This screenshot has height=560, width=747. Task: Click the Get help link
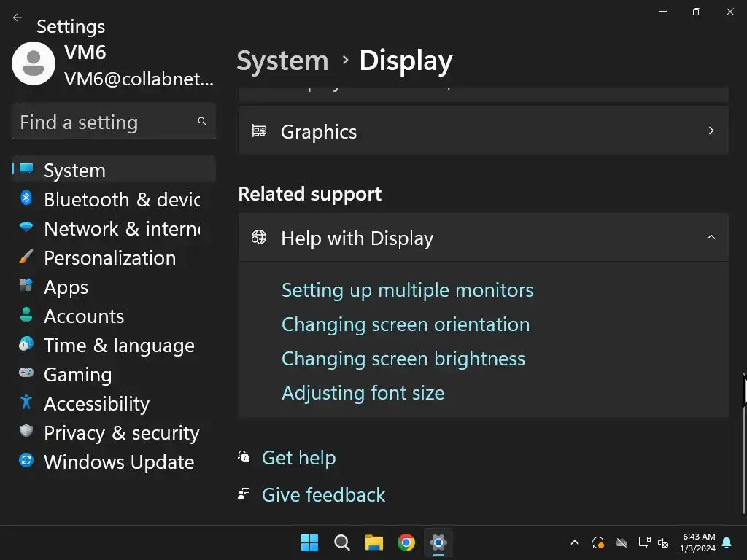[298, 458]
